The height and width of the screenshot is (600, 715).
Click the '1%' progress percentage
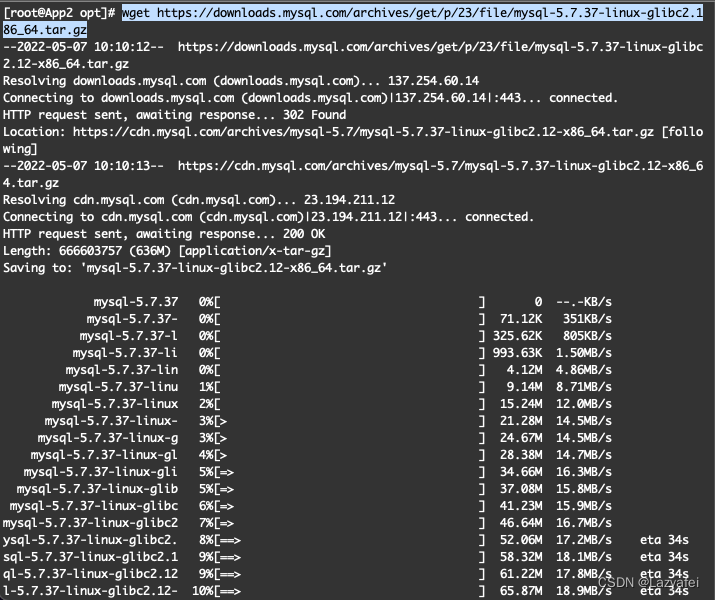coord(206,387)
